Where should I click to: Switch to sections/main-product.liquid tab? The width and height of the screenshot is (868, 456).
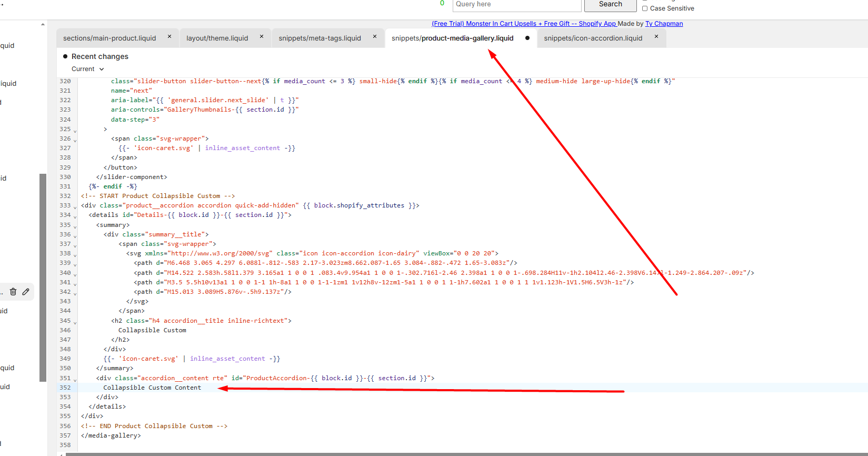click(109, 38)
